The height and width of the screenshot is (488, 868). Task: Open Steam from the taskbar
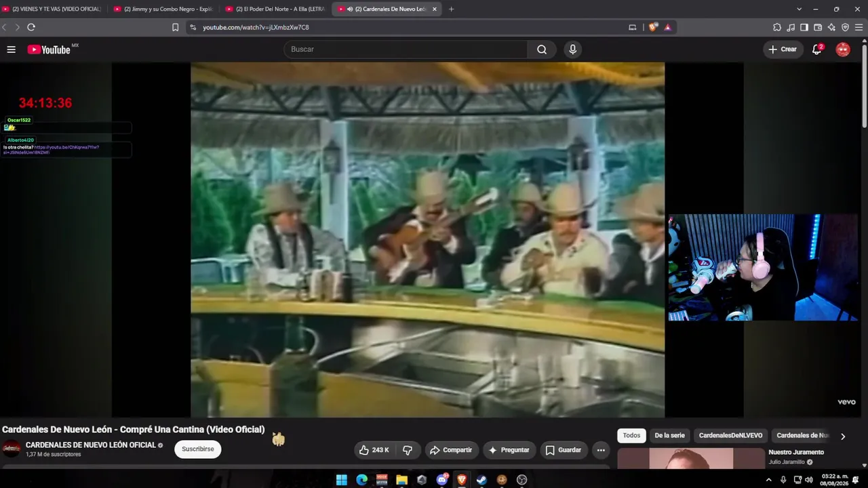pyautogui.click(x=481, y=480)
